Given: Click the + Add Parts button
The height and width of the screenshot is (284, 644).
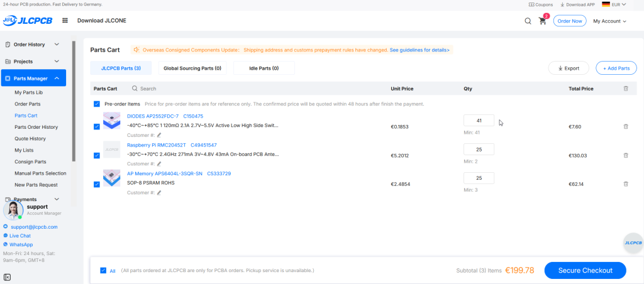Looking at the screenshot, I should (616, 68).
